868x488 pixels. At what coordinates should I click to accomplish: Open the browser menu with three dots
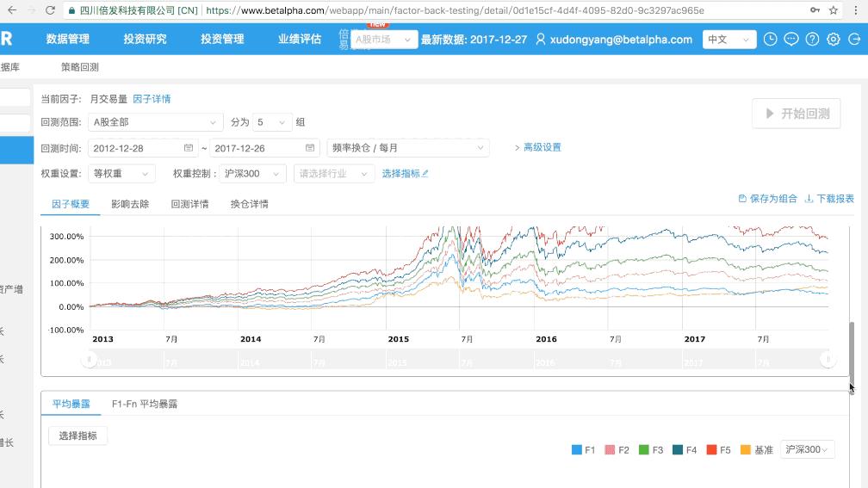855,10
